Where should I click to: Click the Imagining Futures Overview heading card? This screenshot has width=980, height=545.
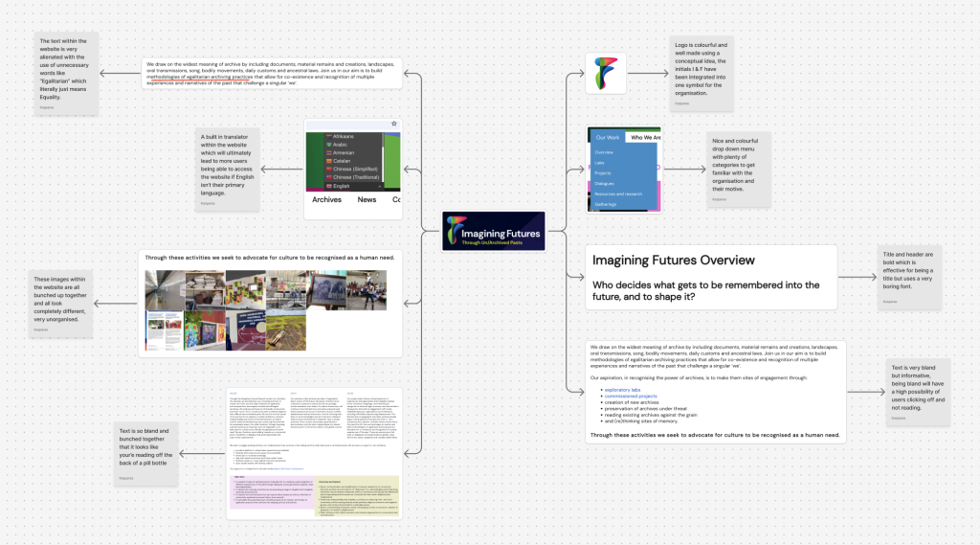tap(710, 277)
